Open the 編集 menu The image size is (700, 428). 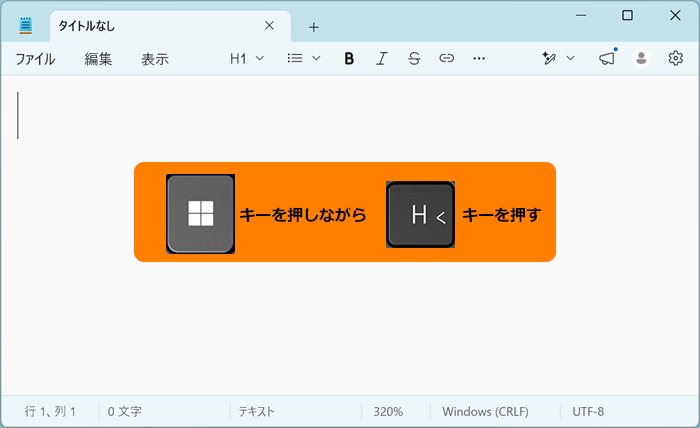point(98,58)
